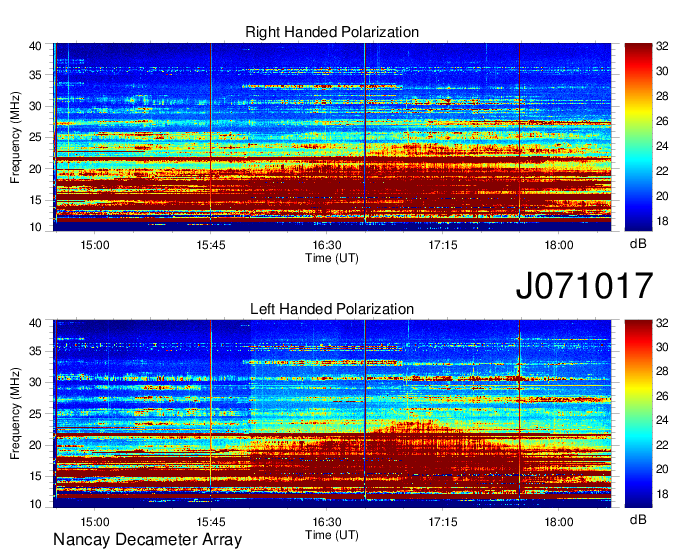
Task: Click 20 dB tick on Right Handed colorbar
Action: (662, 196)
